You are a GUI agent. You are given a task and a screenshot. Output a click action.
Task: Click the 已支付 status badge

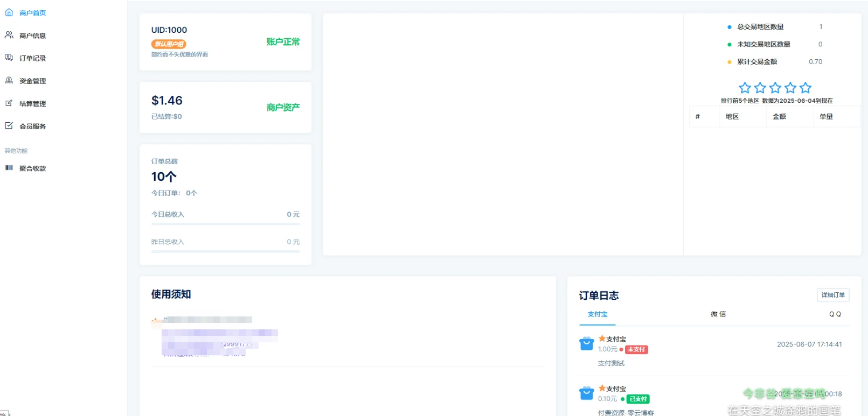coord(638,399)
